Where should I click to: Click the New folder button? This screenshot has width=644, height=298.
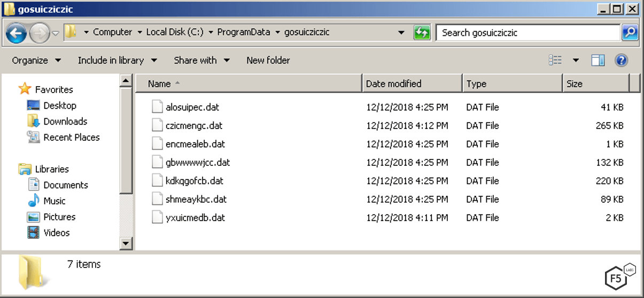268,60
